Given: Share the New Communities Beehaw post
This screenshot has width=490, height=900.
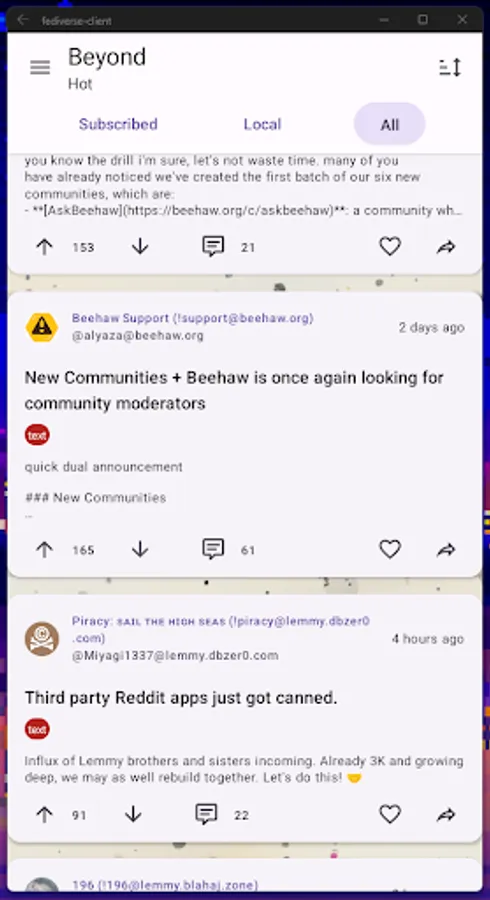Looking at the screenshot, I should [446, 550].
